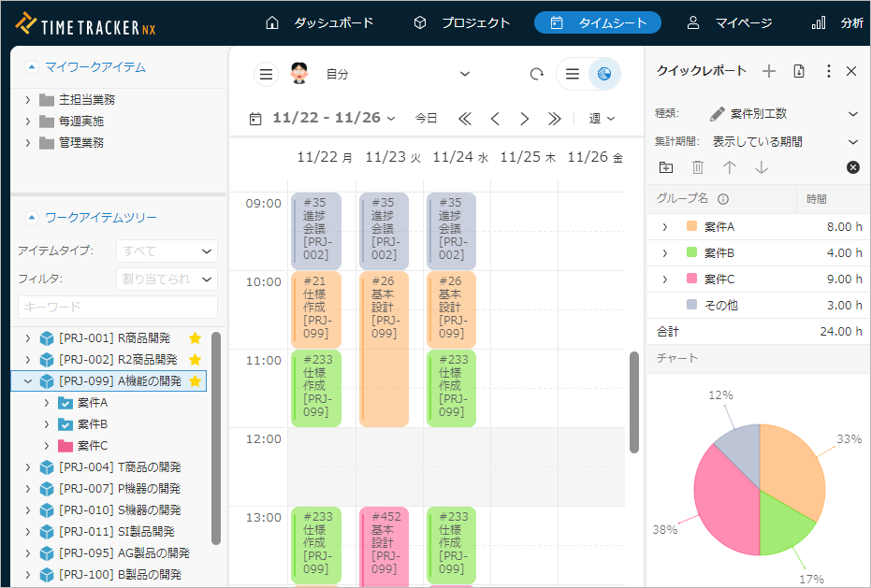Click the trash delete icon in report toolbar

coord(697,167)
